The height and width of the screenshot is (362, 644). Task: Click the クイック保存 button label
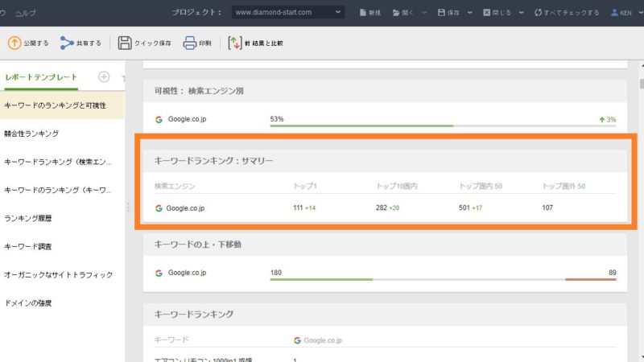tap(153, 43)
